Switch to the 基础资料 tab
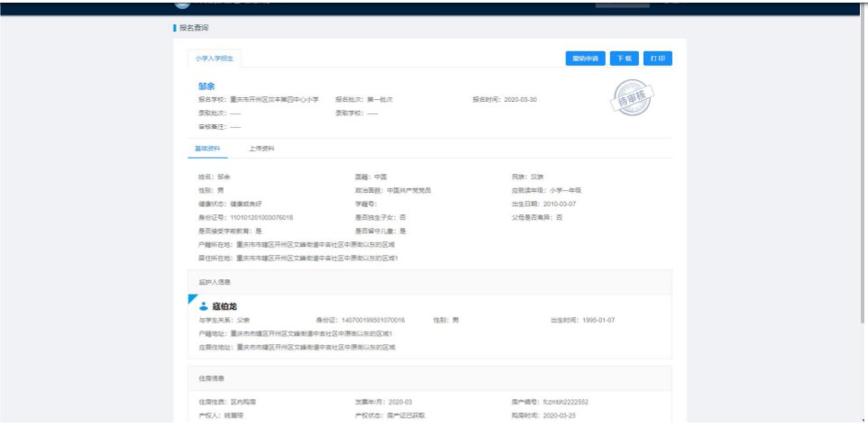Screen dimensions: 868x426 207,148
